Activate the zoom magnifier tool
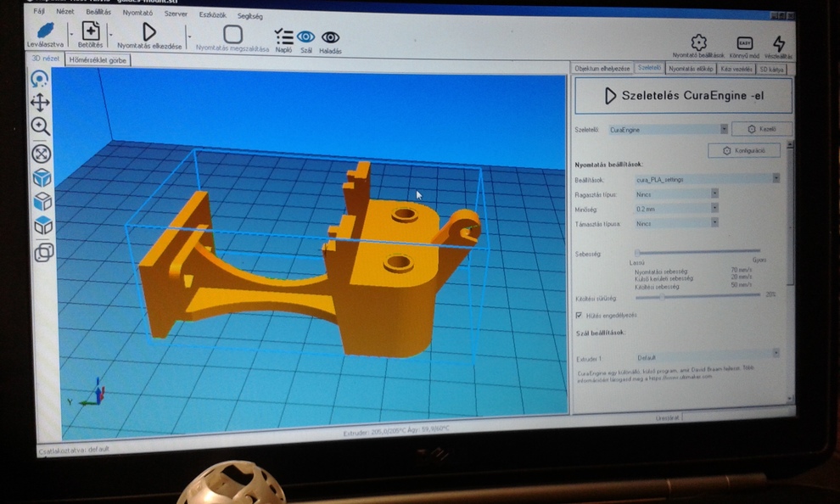840x504 pixels. tap(40, 126)
